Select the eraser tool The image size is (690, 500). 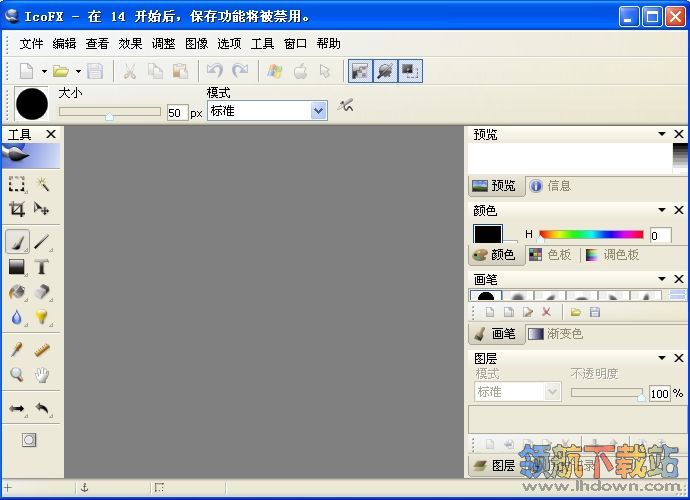[x=42, y=292]
